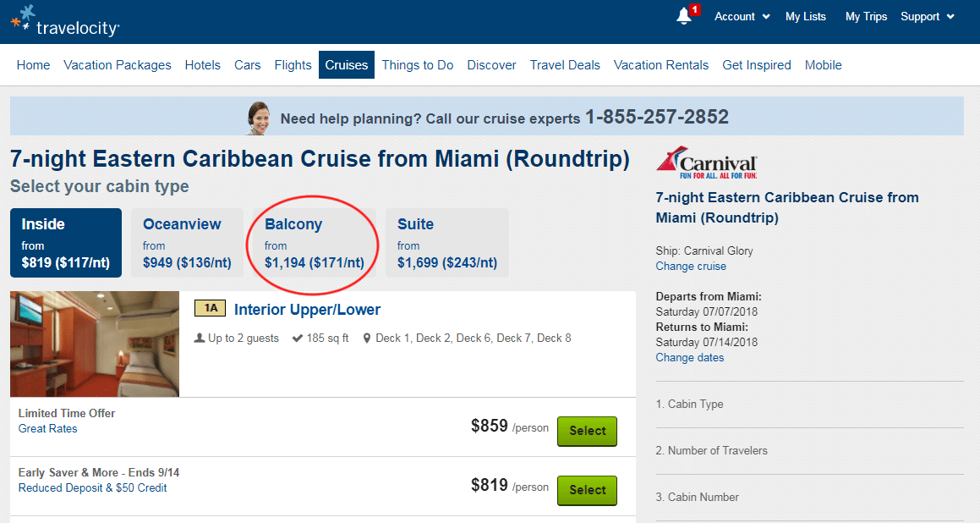Screen dimensions: 980x523
Task: Go to the Flights menu item
Action: (x=293, y=65)
